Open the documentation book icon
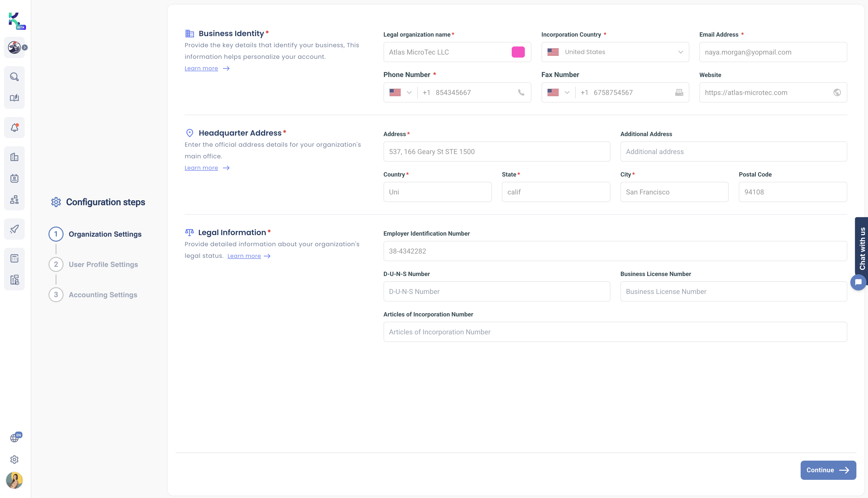Viewport: 868px width, 498px height. [x=14, y=98]
